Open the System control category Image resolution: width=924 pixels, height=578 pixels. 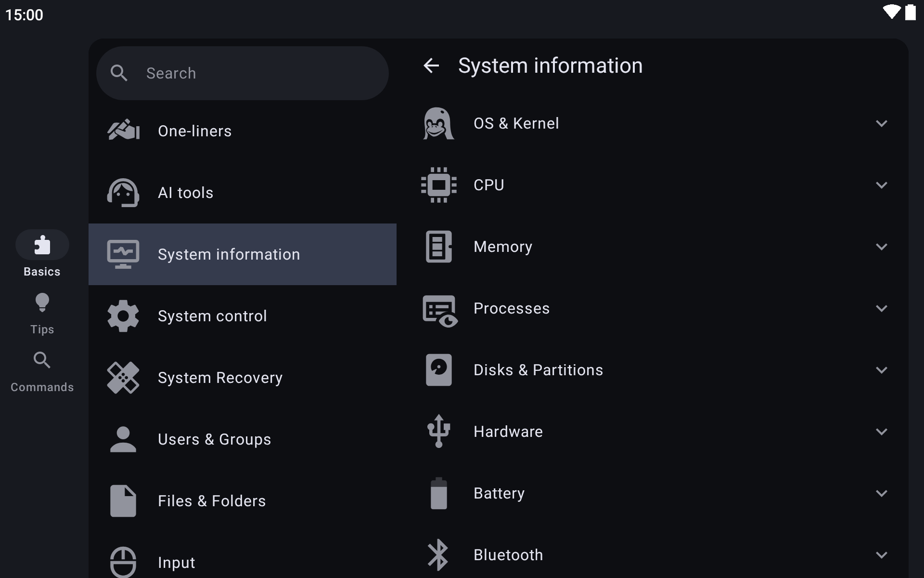point(243,316)
